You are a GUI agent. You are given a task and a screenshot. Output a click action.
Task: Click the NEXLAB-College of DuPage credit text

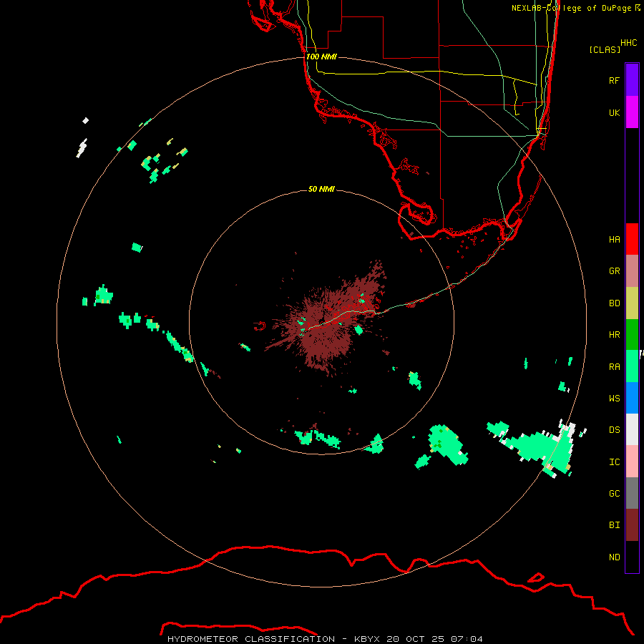click(575, 8)
